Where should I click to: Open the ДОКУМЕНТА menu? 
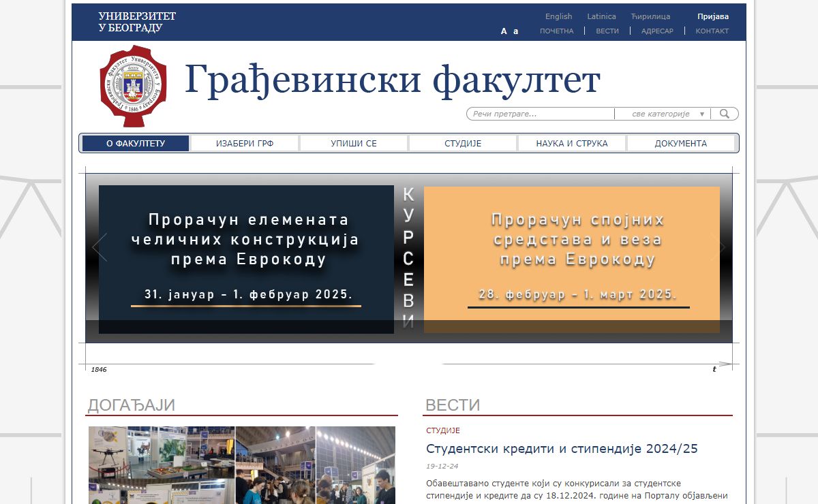click(681, 143)
